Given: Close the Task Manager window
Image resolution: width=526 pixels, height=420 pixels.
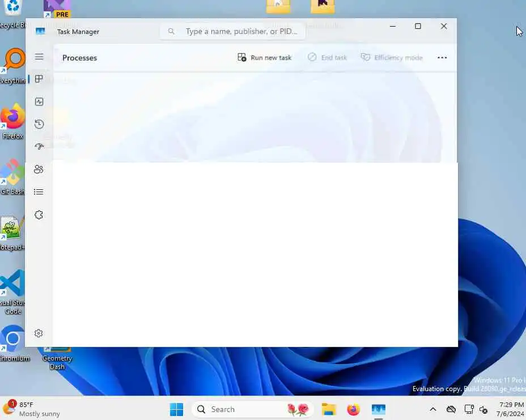Looking at the screenshot, I should point(443,26).
